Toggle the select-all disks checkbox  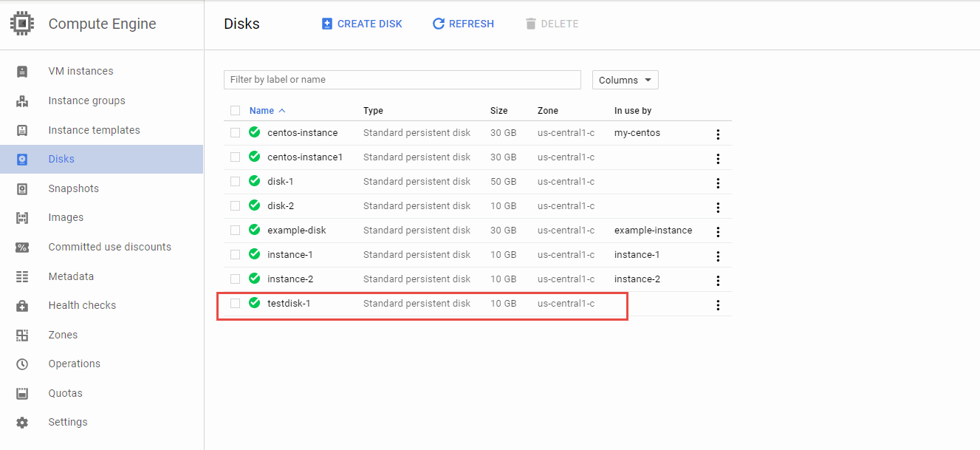[x=235, y=111]
